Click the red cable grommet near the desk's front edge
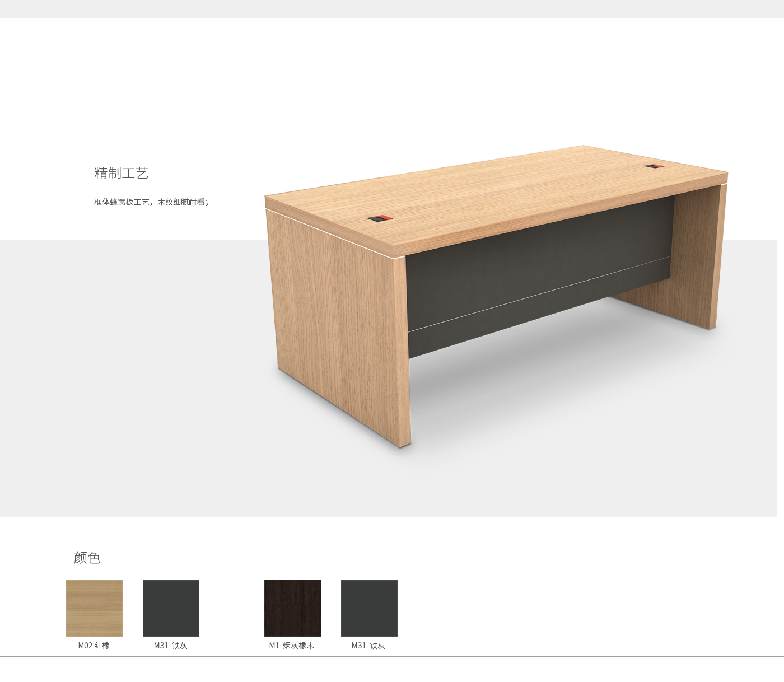784x682 pixels. [380, 218]
